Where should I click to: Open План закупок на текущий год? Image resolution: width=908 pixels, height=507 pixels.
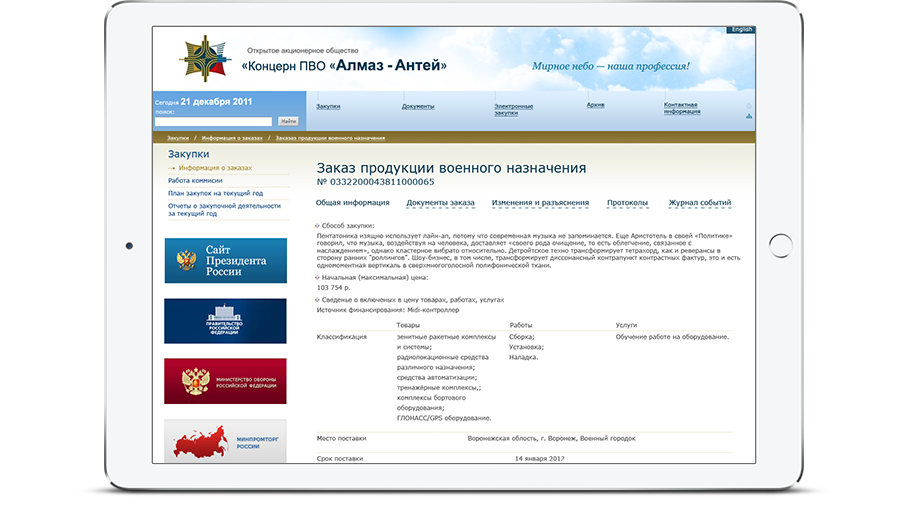[215, 193]
